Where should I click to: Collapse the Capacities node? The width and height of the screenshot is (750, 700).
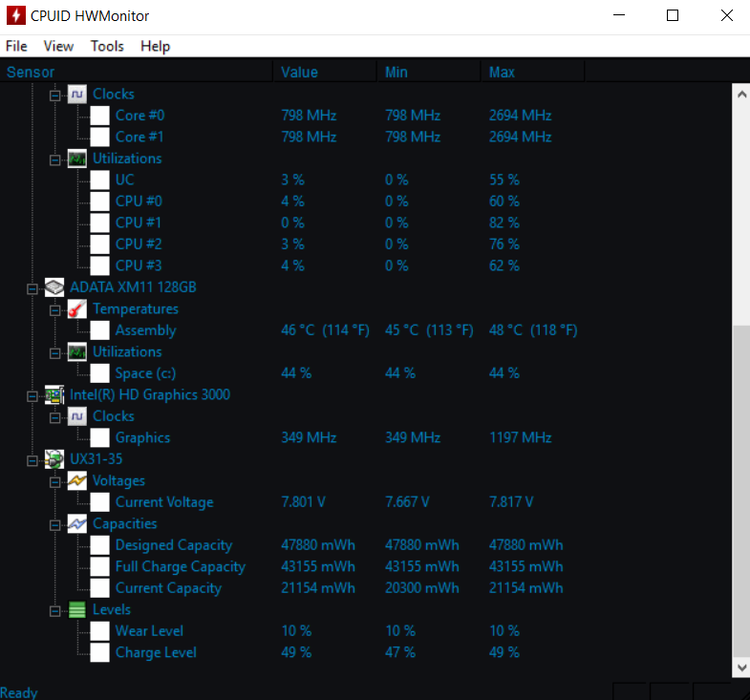coord(55,525)
